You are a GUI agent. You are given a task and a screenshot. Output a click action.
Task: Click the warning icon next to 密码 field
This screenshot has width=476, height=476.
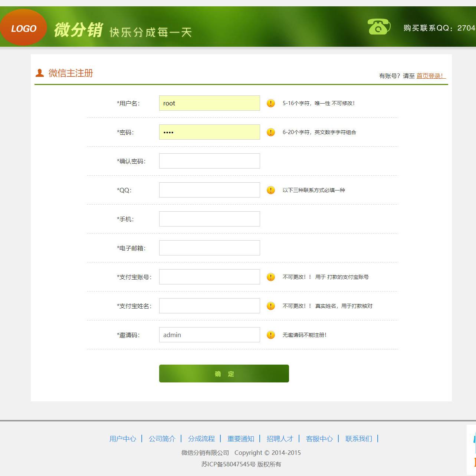click(x=271, y=132)
